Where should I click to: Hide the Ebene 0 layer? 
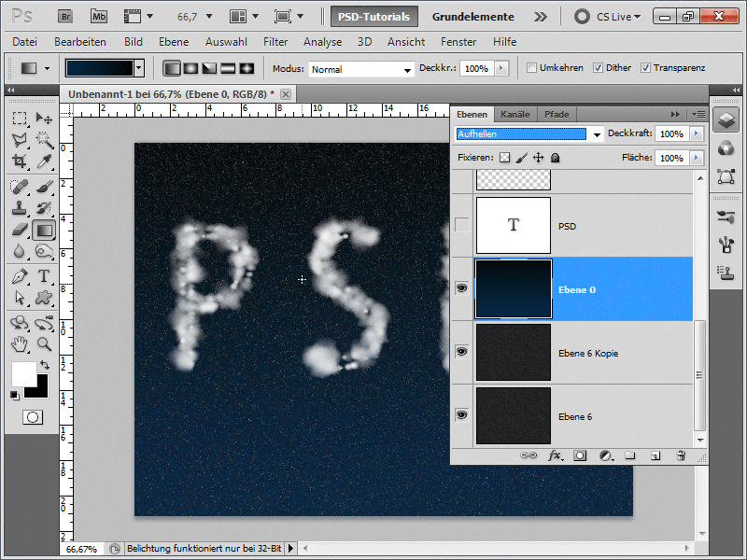pos(461,288)
